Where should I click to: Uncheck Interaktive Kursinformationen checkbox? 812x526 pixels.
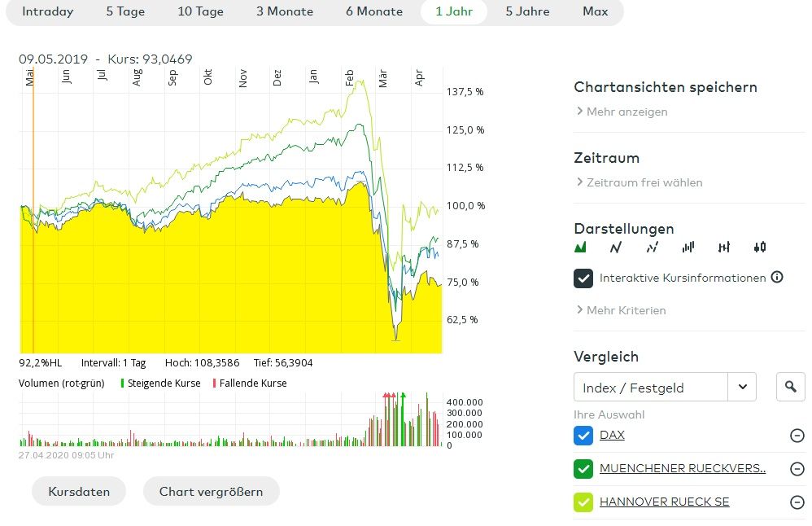[583, 278]
